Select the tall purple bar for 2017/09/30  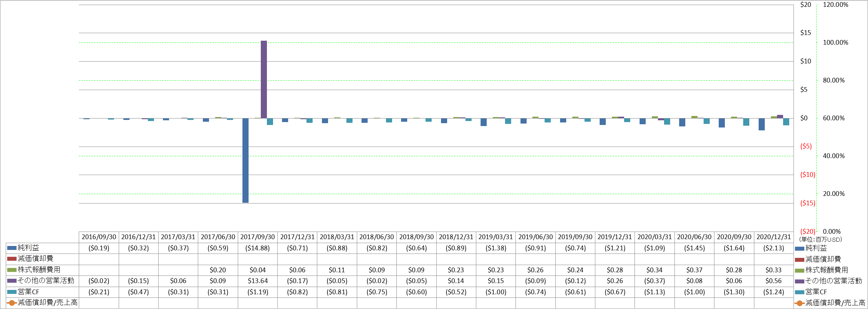tap(264, 80)
